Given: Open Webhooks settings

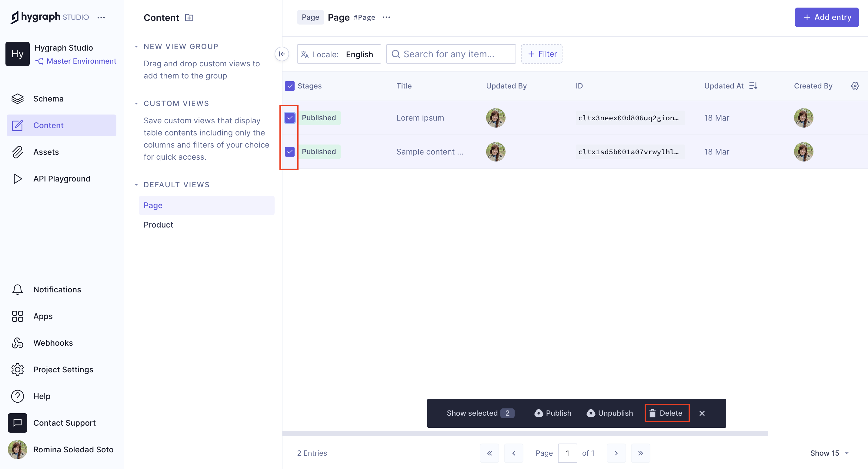Looking at the screenshot, I should 53,342.
